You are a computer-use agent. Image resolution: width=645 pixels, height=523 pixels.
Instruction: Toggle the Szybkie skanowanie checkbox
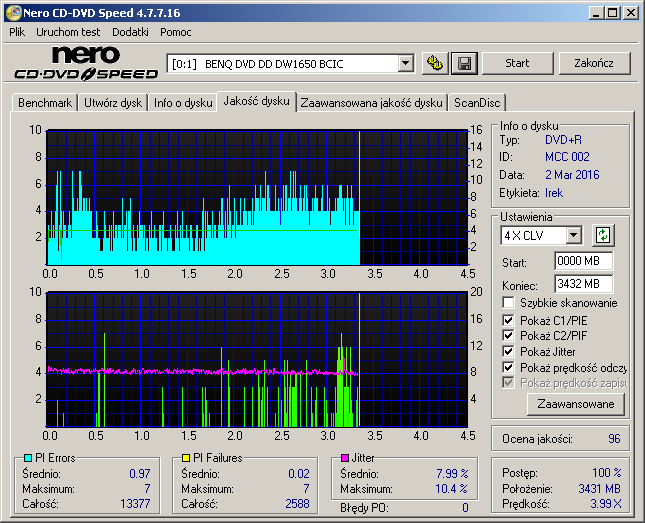pyautogui.click(x=508, y=303)
